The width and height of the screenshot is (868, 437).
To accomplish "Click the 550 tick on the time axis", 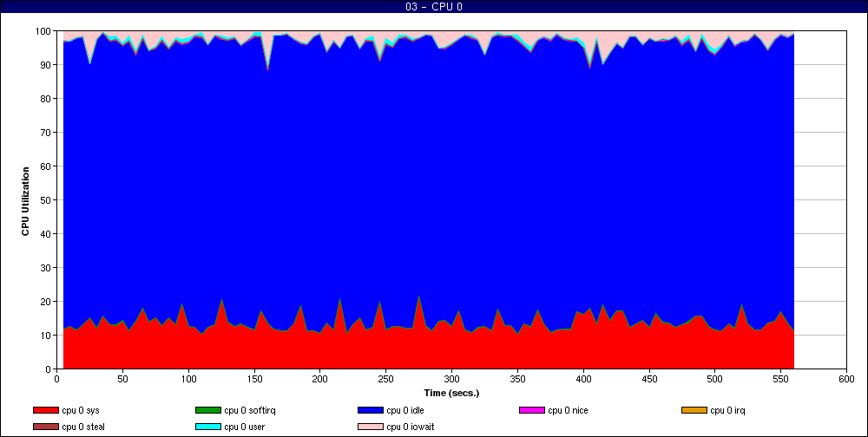I will click(x=780, y=379).
